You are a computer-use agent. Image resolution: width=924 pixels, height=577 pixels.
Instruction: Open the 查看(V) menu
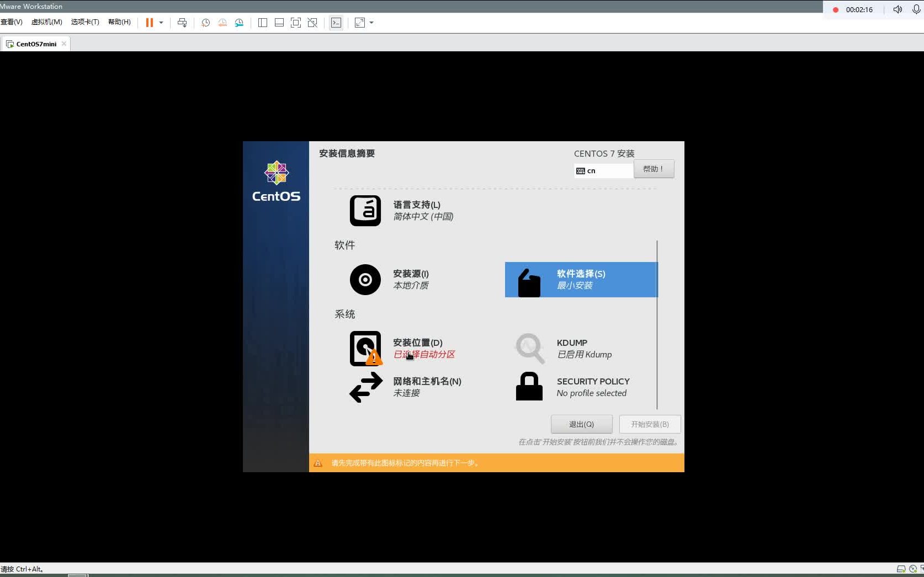coord(11,22)
